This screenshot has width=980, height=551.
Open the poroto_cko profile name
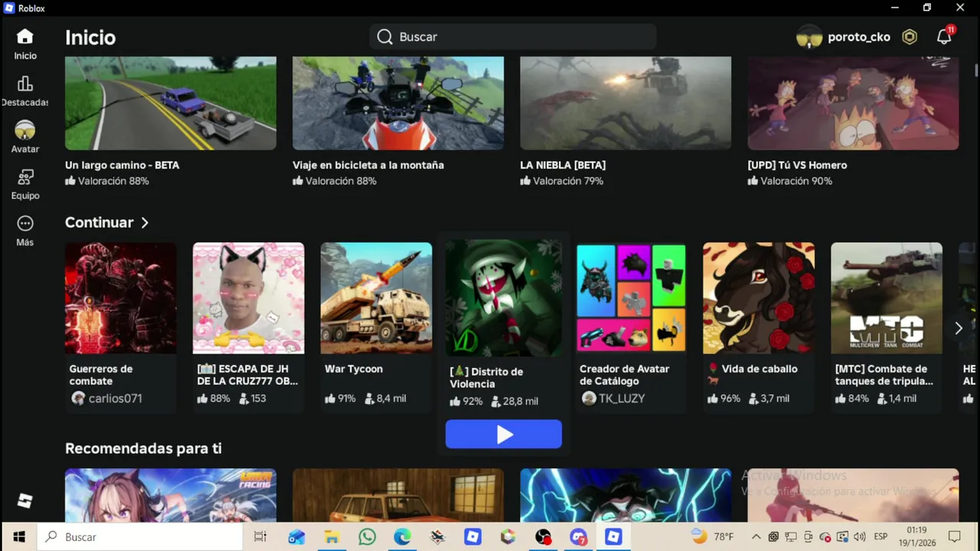pyautogui.click(x=858, y=37)
